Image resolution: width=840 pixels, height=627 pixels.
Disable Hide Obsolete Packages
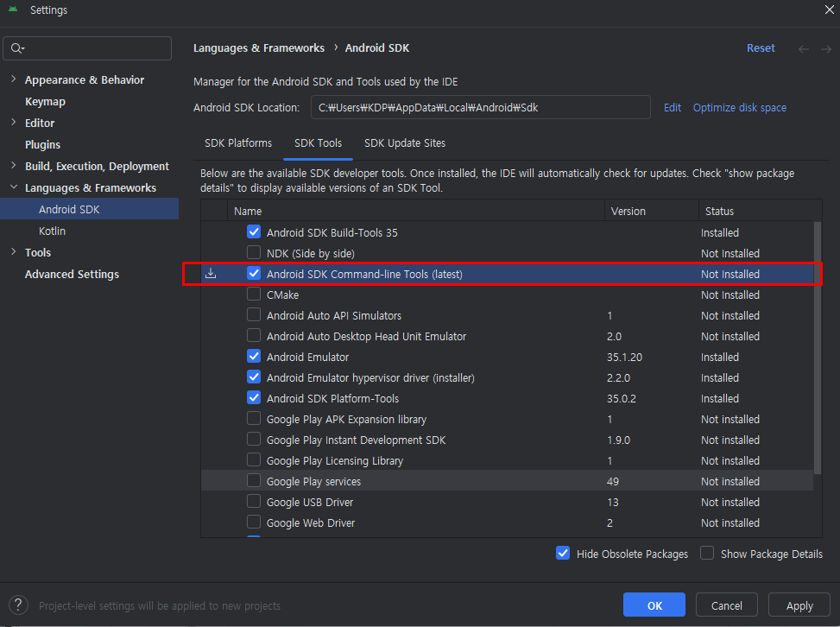[563, 553]
